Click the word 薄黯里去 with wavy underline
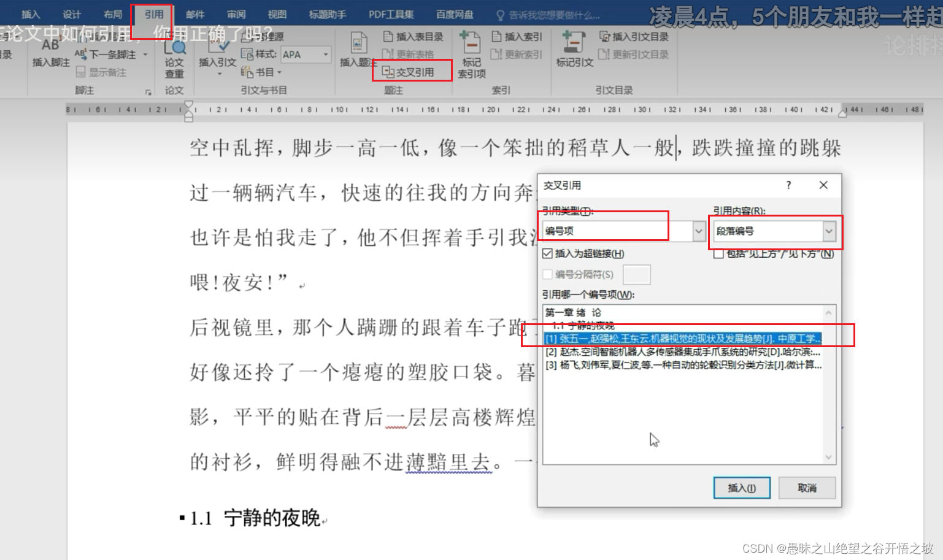This screenshot has height=560, width=943. 448,461
